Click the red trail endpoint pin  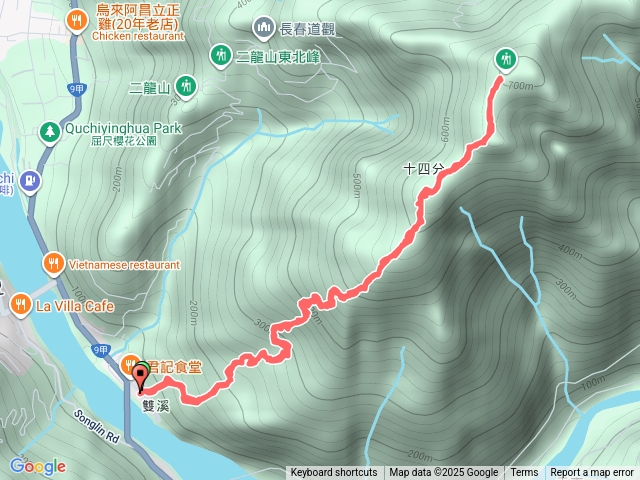(x=141, y=379)
